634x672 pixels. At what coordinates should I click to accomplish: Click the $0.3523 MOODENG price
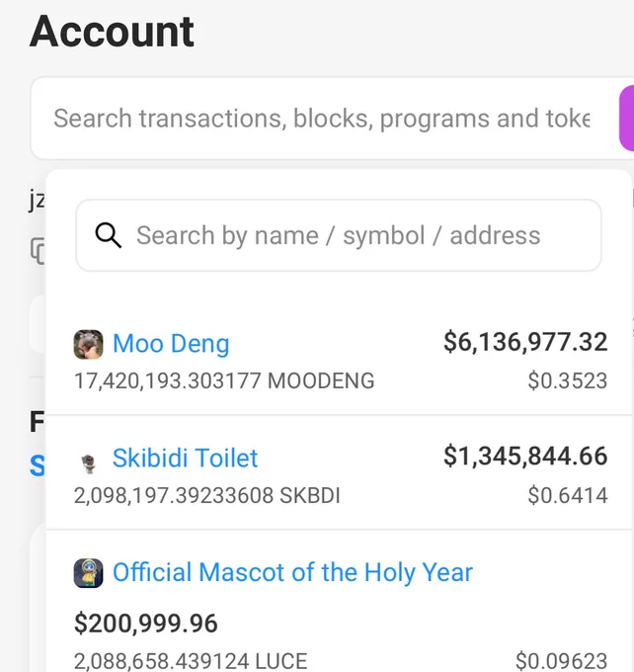[568, 381]
